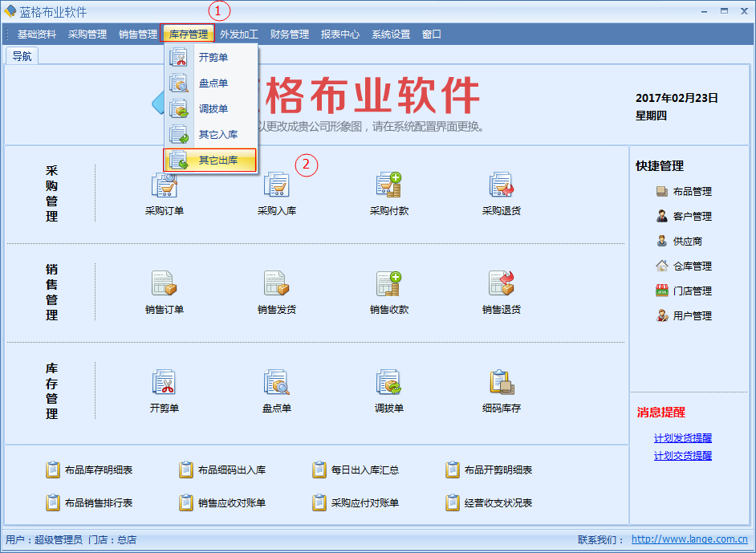This screenshot has width=756, height=553.
Task: Click the 门店管理 store icon
Action: (x=662, y=291)
